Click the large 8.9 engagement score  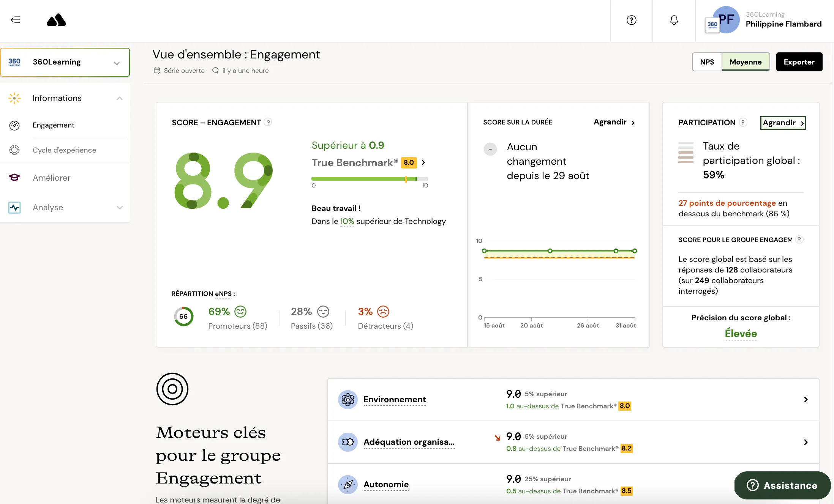coord(223,181)
